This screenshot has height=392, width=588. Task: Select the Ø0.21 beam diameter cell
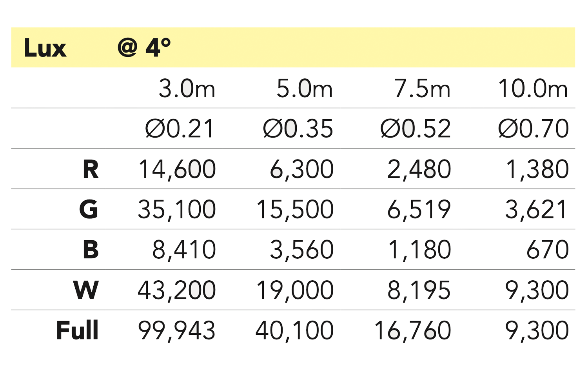pyautogui.click(x=180, y=129)
